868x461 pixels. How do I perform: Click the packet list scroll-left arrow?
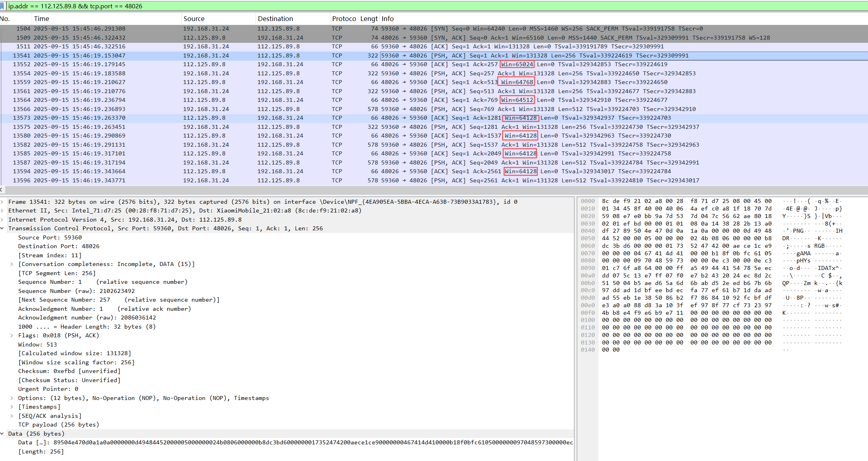pos(2,189)
